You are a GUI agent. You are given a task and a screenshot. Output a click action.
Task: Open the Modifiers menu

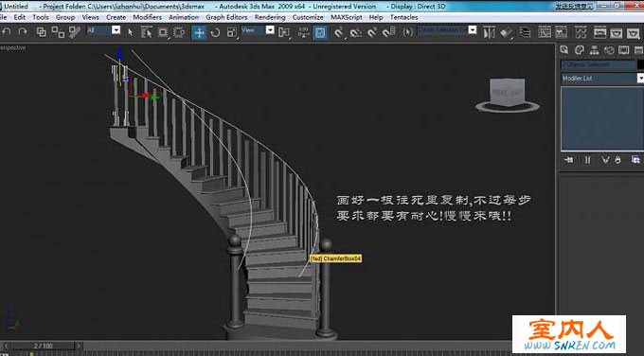tap(147, 17)
